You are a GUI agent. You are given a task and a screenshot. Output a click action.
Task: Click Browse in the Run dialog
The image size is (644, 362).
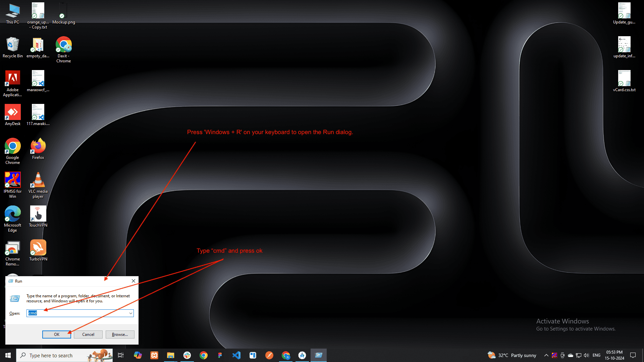tap(120, 334)
